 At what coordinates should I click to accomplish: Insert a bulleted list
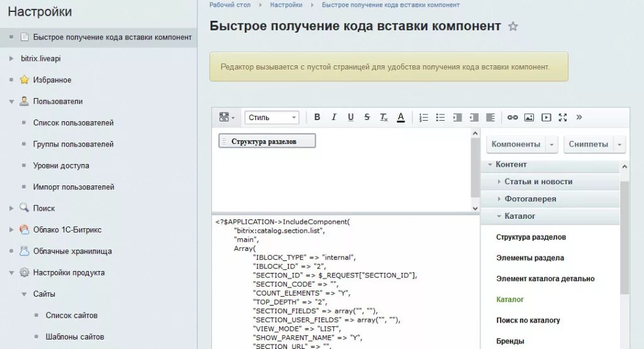point(440,118)
